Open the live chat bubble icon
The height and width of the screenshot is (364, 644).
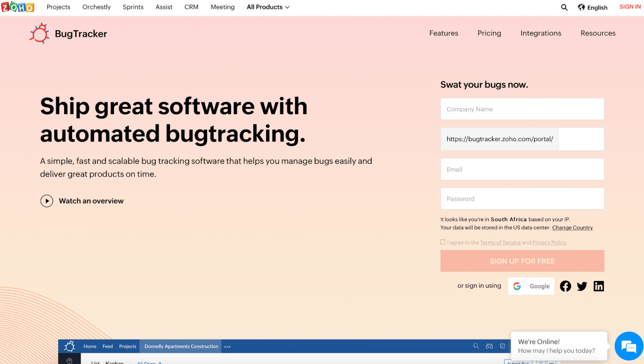click(629, 346)
